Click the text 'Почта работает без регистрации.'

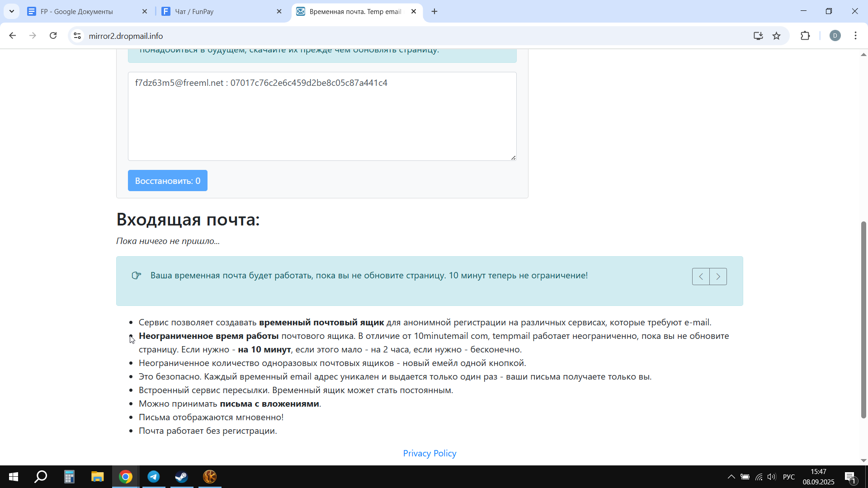[x=208, y=431]
